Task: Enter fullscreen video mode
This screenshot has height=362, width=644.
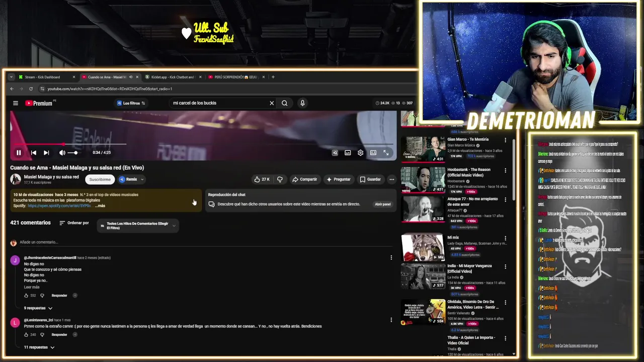Action: click(x=386, y=153)
